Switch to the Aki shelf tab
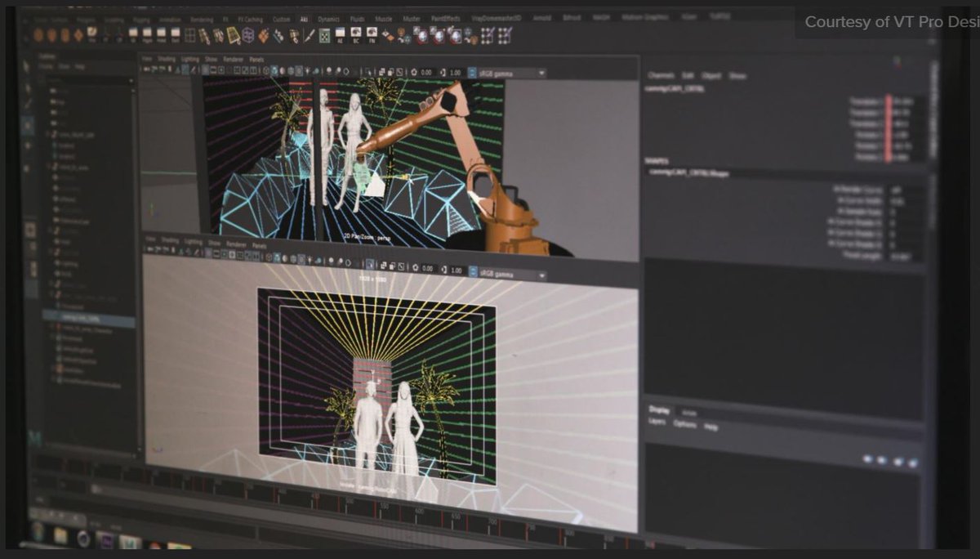The width and height of the screenshot is (980, 559). coord(304,18)
